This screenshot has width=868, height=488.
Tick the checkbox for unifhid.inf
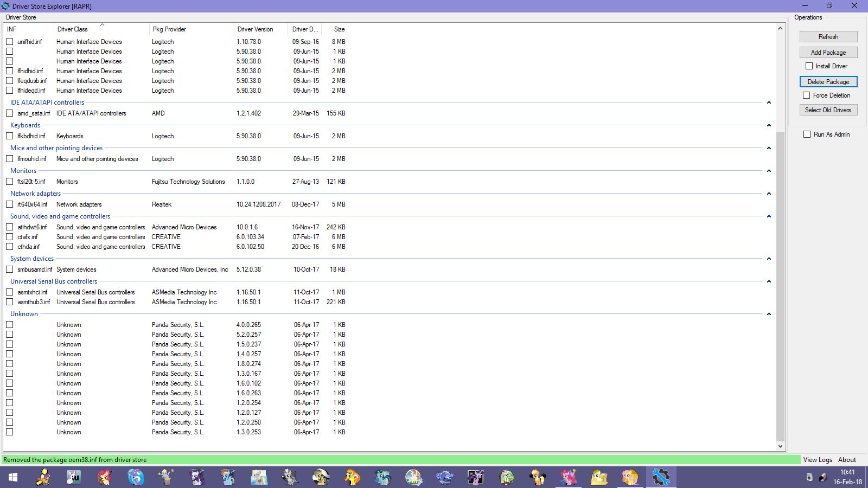(x=10, y=42)
